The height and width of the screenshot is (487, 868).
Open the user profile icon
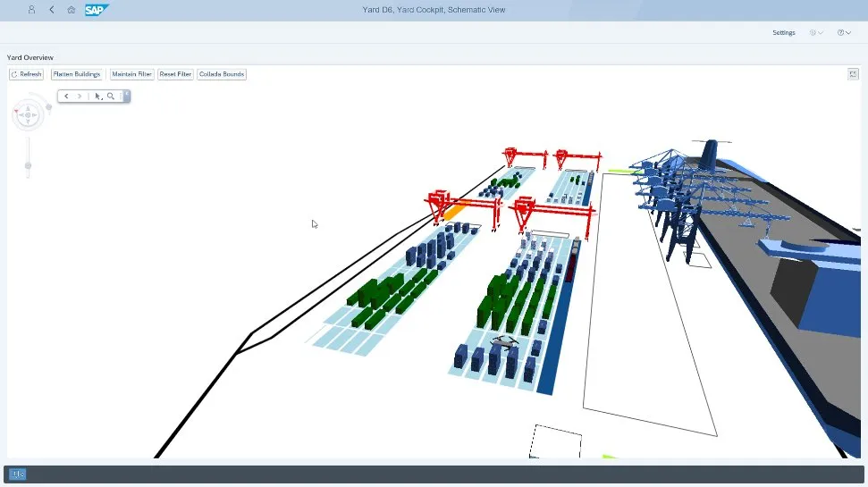pyautogui.click(x=31, y=10)
